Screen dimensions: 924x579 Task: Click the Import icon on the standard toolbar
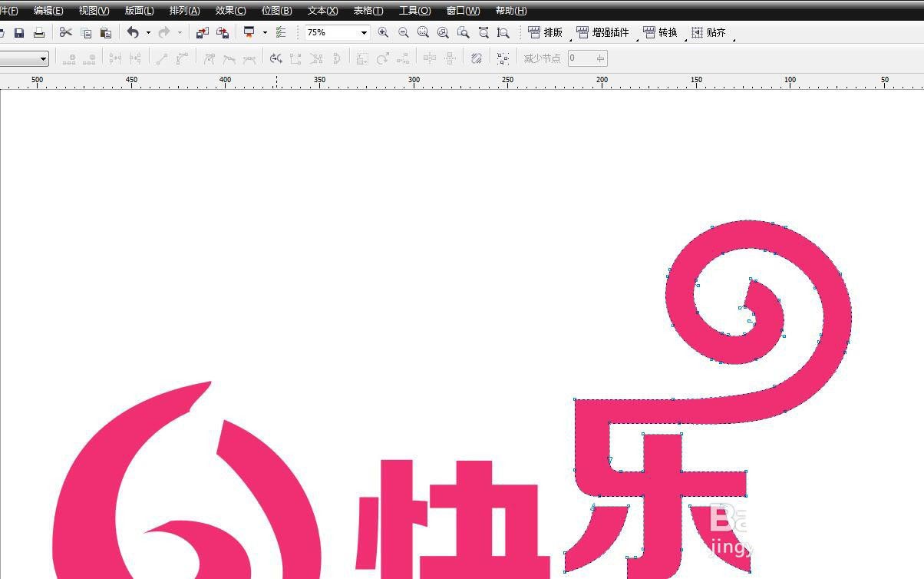pyautogui.click(x=201, y=32)
